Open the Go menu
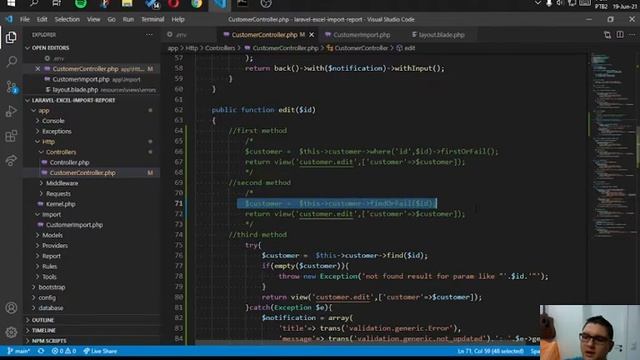This screenshot has width=640, height=360. (x=111, y=19)
